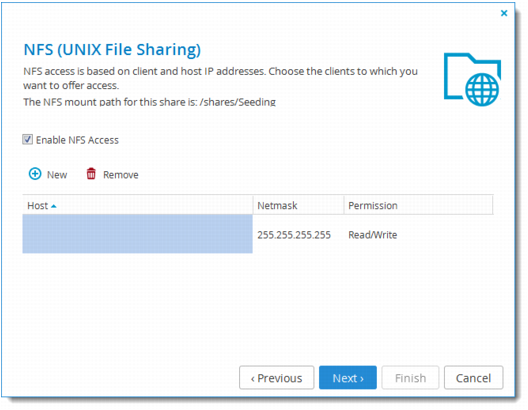The width and height of the screenshot is (528, 410).
Task: Return to Previous wizard step
Action: point(276,378)
